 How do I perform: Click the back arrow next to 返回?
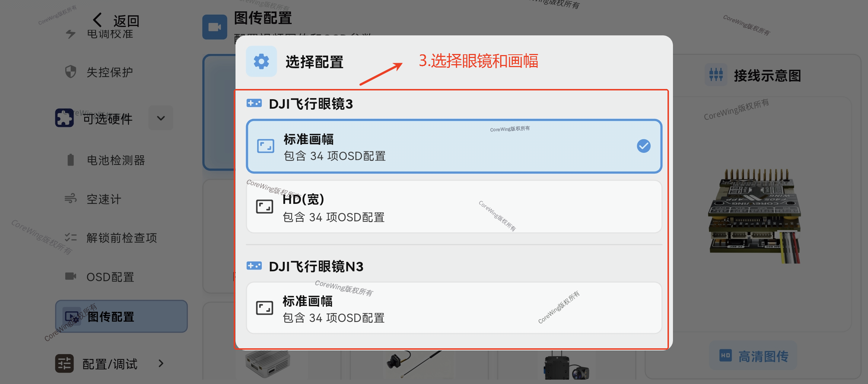(97, 20)
